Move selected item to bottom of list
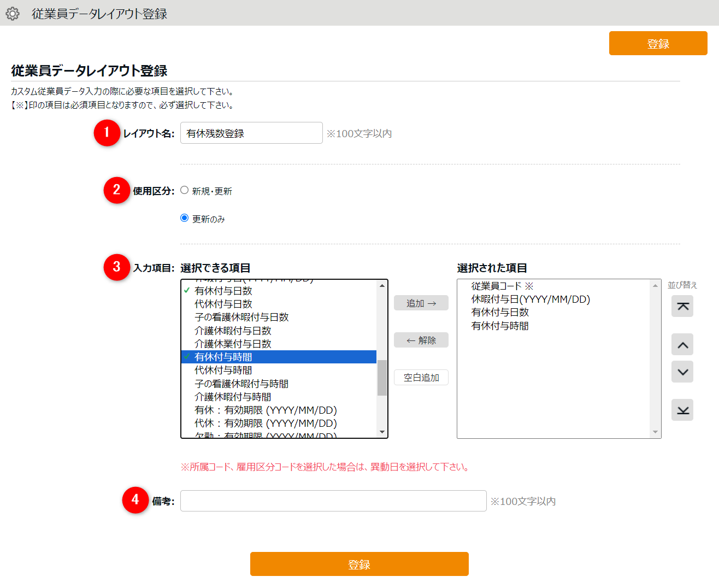This screenshot has width=719, height=588. [x=682, y=410]
